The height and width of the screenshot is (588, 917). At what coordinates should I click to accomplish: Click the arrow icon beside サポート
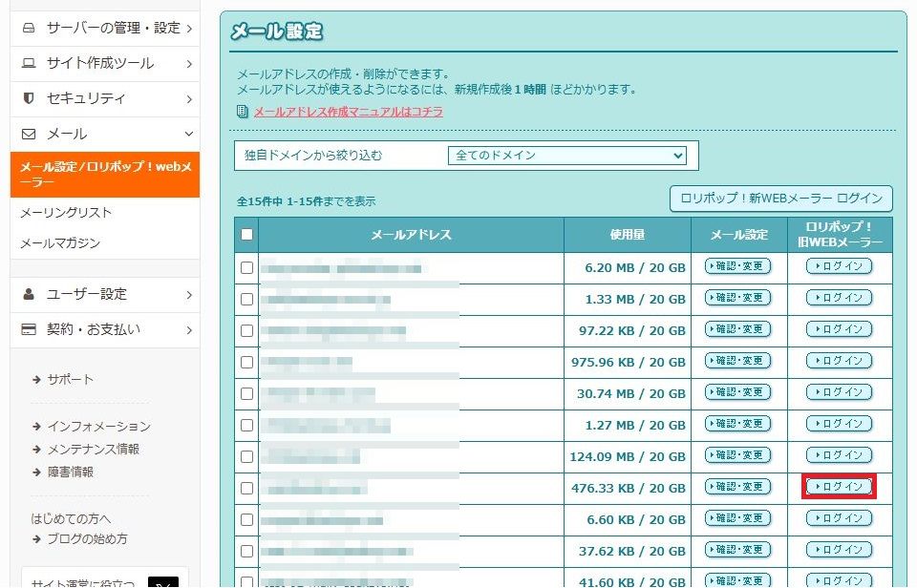(x=36, y=380)
